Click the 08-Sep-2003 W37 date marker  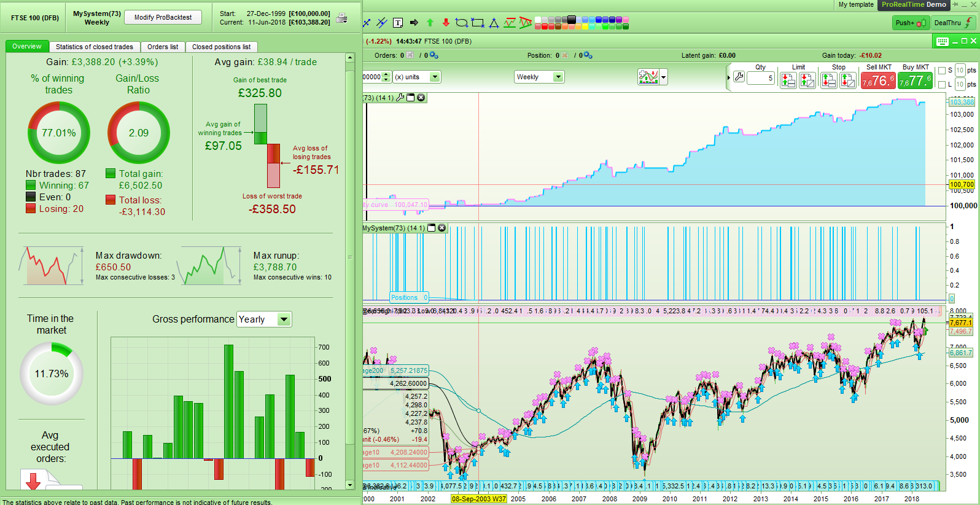[479, 499]
